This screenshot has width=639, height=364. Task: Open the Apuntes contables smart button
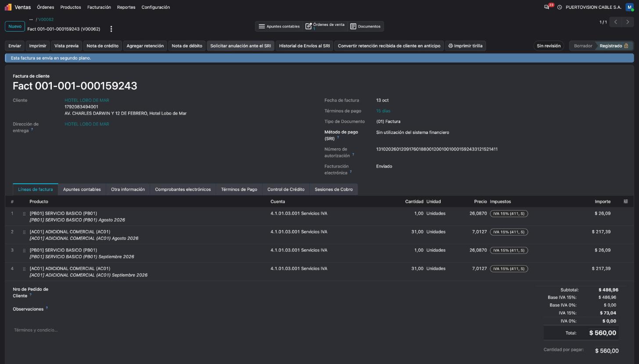point(279,26)
